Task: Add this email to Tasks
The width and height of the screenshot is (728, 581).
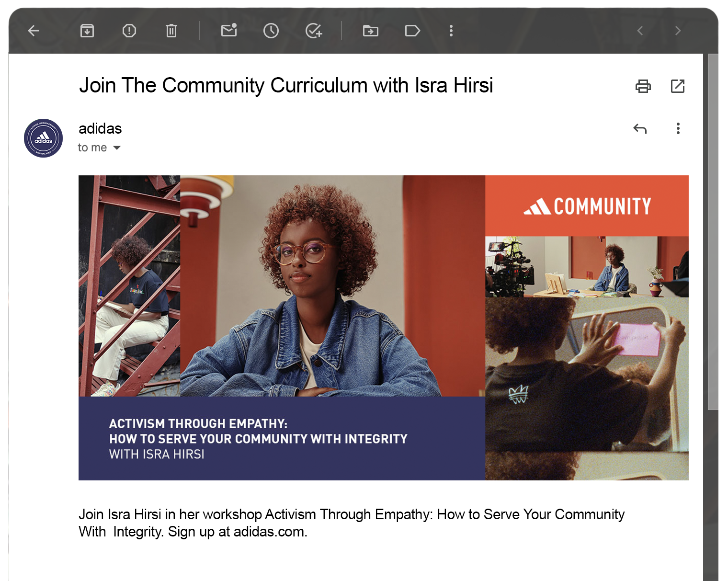Action: pyautogui.click(x=314, y=31)
